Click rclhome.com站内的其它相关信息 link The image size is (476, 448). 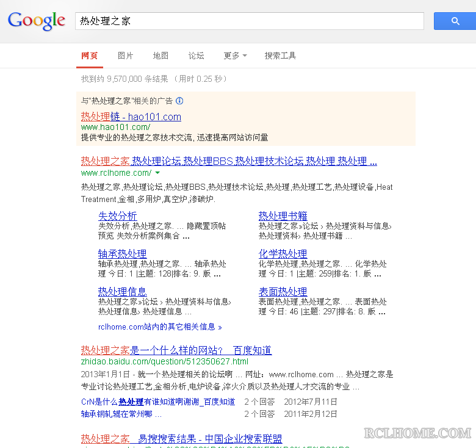pos(160,327)
